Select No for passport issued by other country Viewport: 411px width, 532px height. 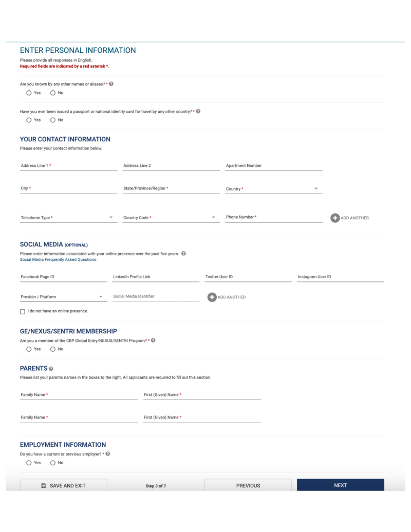[53, 120]
